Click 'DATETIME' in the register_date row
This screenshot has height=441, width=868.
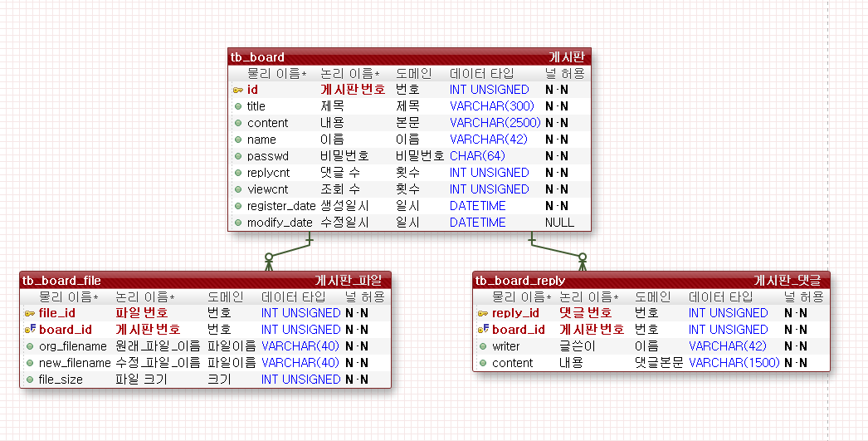pos(478,206)
